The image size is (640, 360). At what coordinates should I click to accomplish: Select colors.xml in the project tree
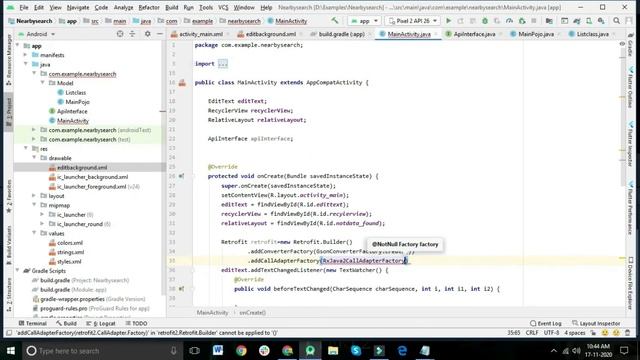70,242
